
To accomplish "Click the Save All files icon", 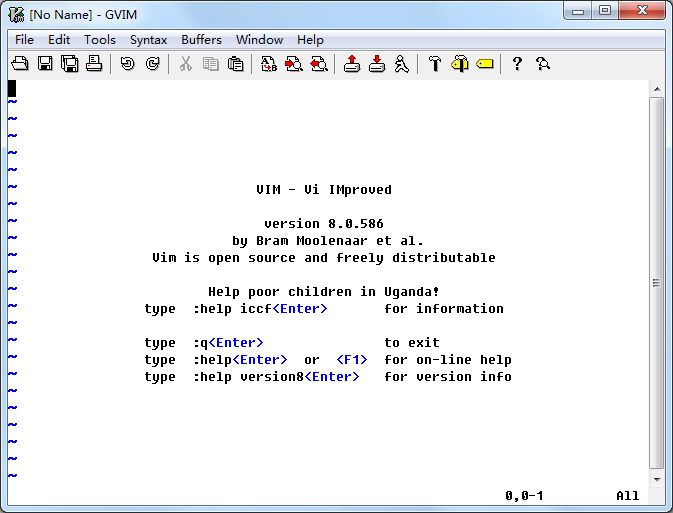I will (69, 64).
